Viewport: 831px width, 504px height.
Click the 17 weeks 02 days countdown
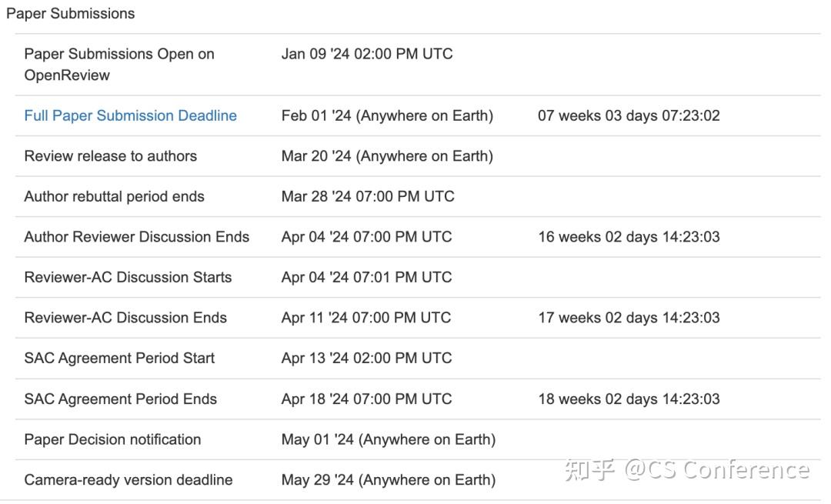629,318
